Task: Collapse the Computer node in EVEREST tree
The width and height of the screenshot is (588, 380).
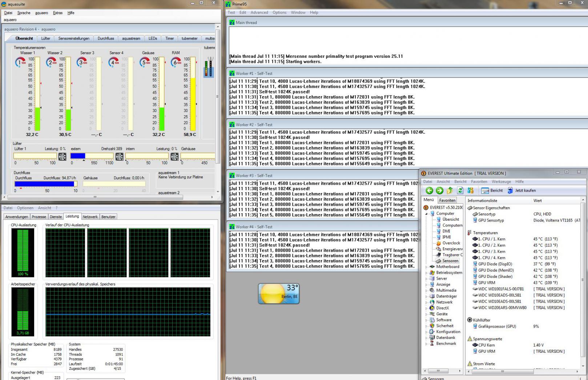Action: click(x=427, y=214)
